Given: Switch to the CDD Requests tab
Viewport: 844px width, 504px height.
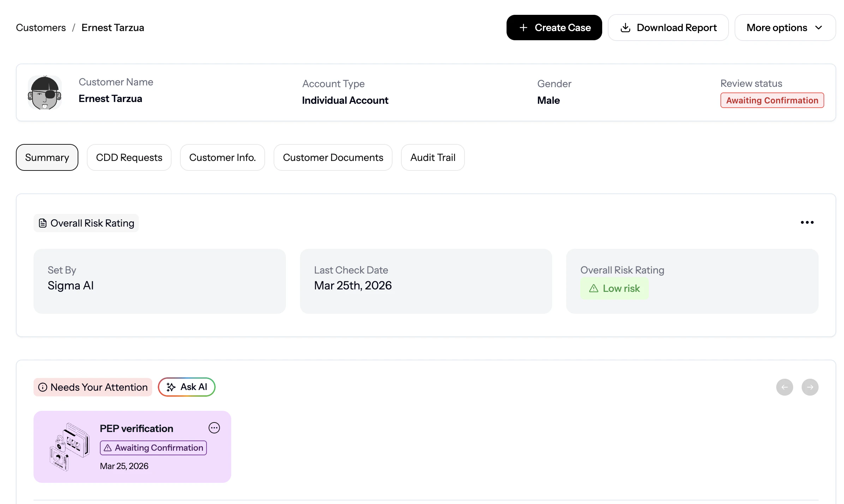Looking at the screenshot, I should click(129, 157).
